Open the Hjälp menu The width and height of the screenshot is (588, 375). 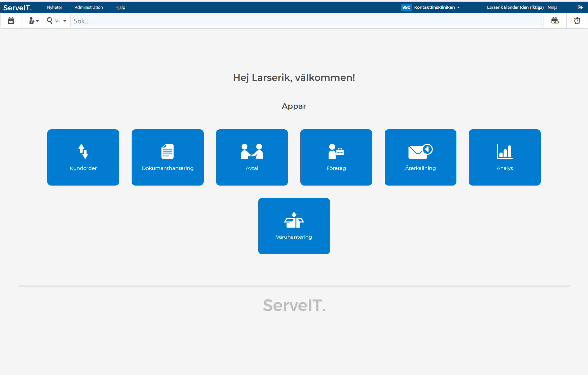click(x=120, y=7)
